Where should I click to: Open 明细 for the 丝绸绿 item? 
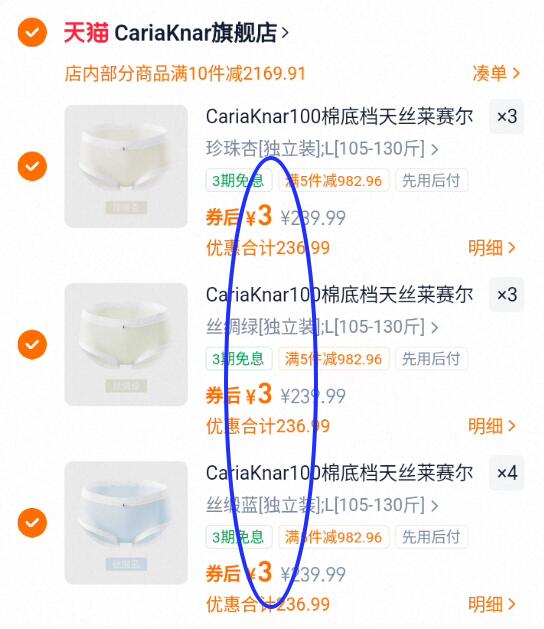pyautogui.click(x=492, y=426)
